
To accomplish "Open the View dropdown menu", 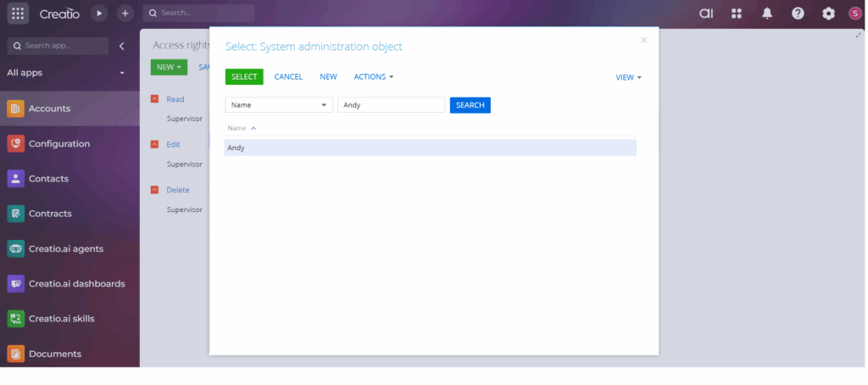I will click(x=628, y=77).
